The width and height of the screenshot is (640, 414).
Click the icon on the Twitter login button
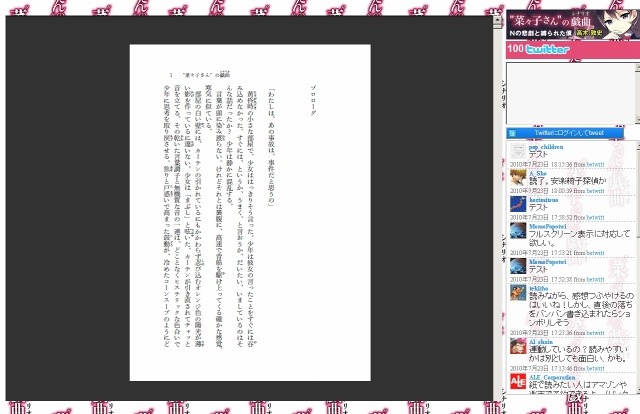pyautogui.click(x=513, y=134)
